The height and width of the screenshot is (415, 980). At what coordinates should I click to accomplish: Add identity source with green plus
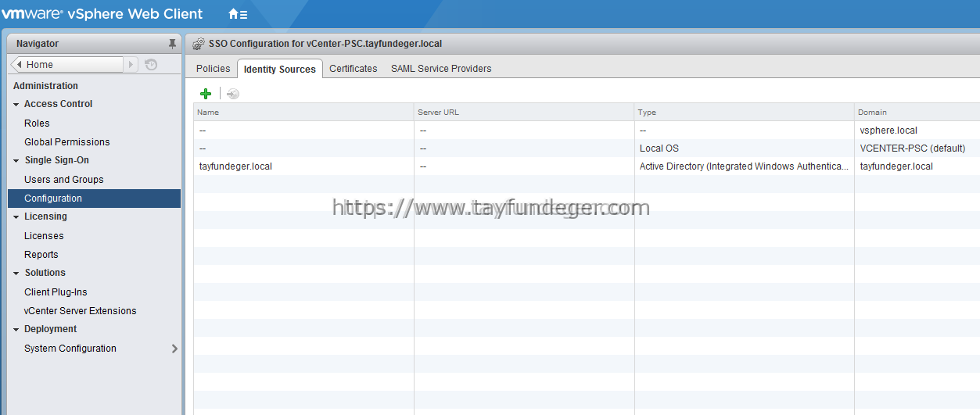pyautogui.click(x=206, y=94)
